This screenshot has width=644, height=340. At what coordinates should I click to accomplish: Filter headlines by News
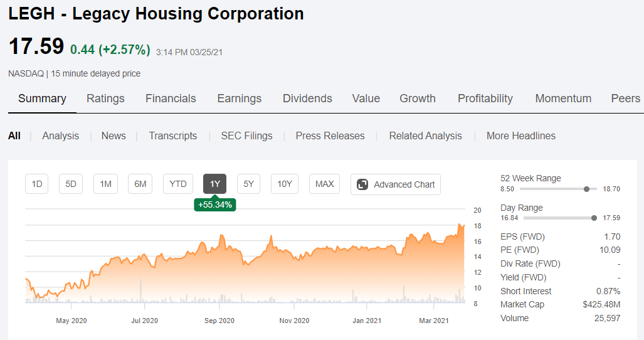[x=113, y=136]
